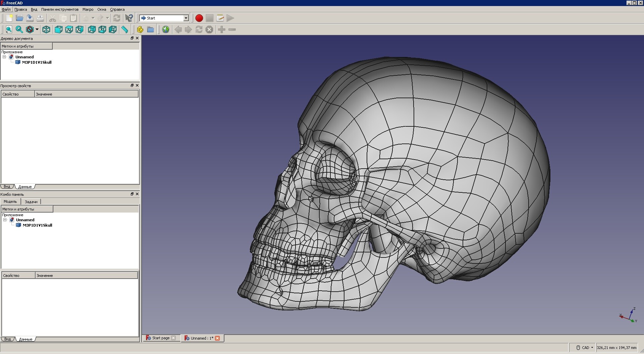Open the Start page tab

pyautogui.click(x=161, y=338)
